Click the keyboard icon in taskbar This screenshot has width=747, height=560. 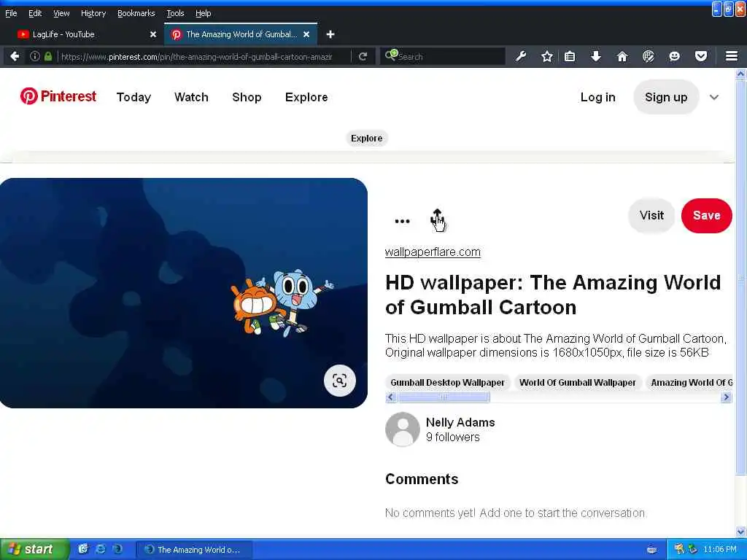[651, 550]
